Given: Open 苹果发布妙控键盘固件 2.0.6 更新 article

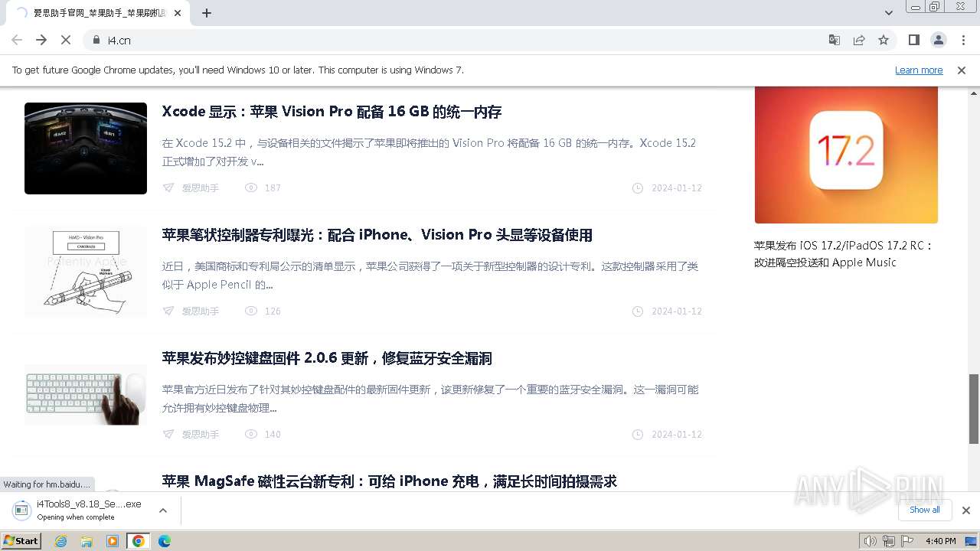Looking at the screenshot, I should tap(327, 358).
